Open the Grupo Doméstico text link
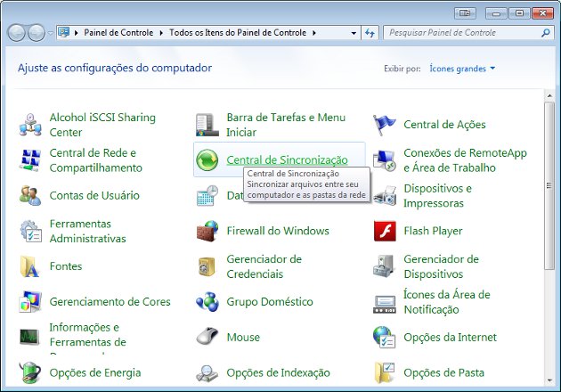This screenshot has height=392, width=561. click(x=270, y=302)
